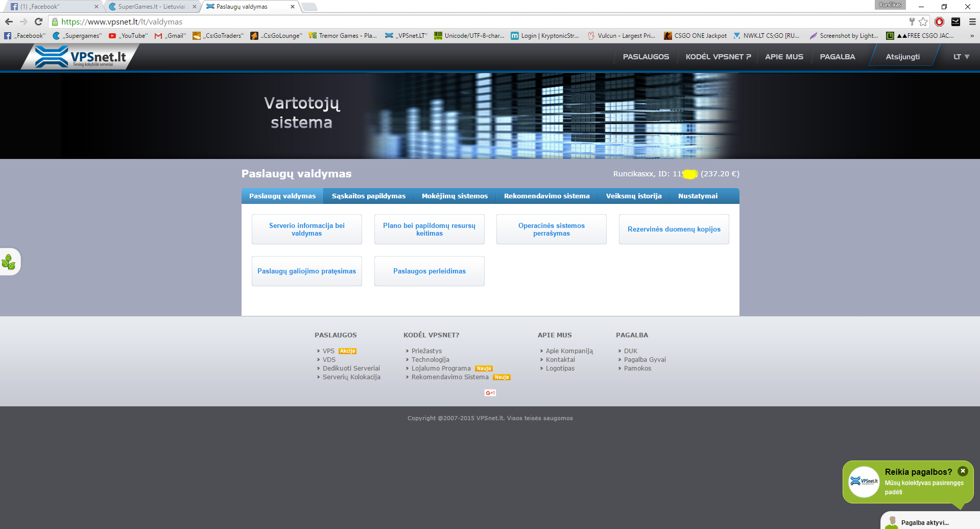980x529 pixels.
Task: Click the Google +1 button in footer
Action: 490,393
